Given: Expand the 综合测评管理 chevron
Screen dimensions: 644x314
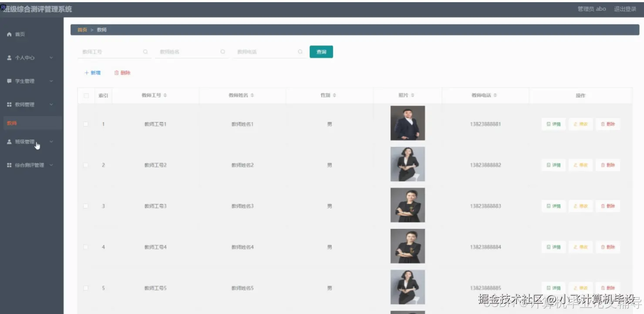Looking at the screenshot, I should click(51, 165).
